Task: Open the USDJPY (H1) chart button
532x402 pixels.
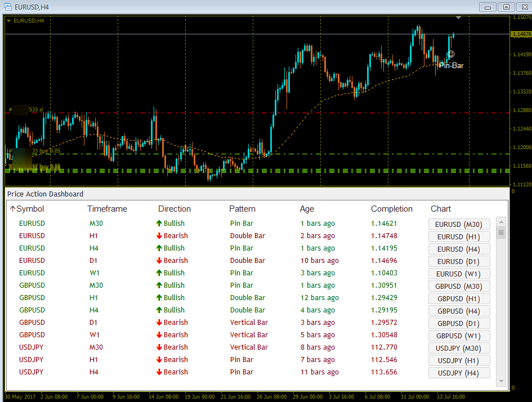Action: coord(459,360)
